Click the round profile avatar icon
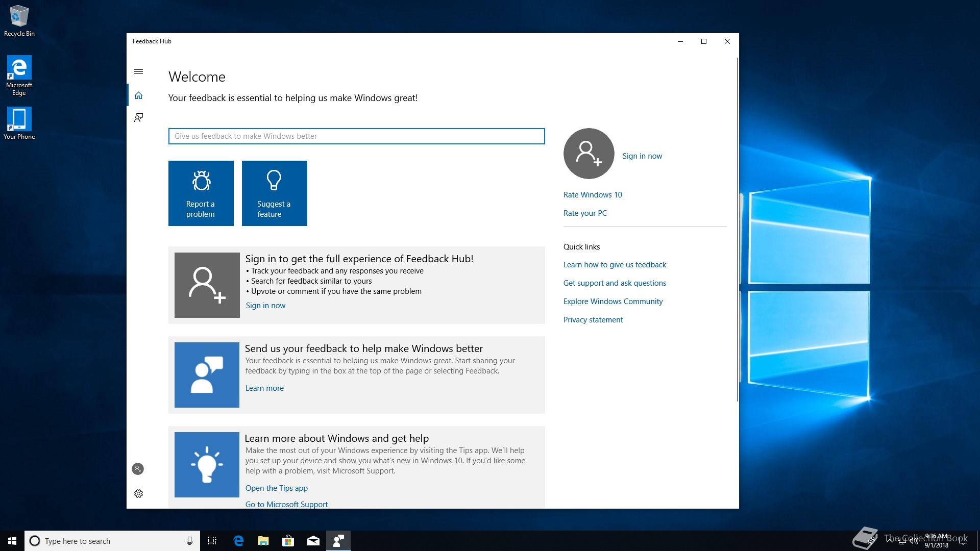The image size is (980, 551). pos(589,154)
